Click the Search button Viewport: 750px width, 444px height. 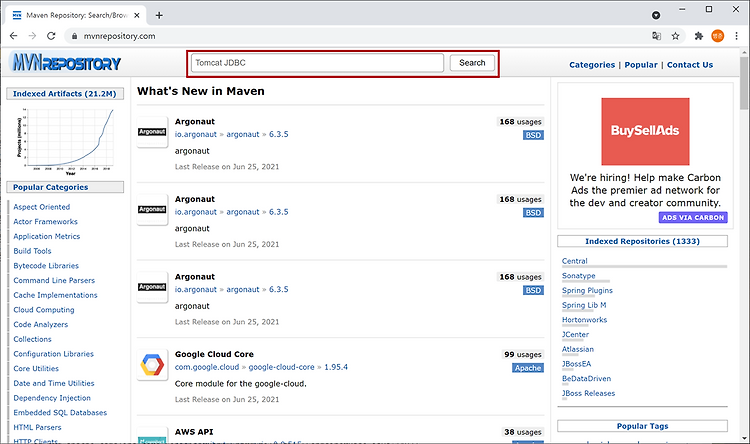pyautogui.click(x=472, y=63)
